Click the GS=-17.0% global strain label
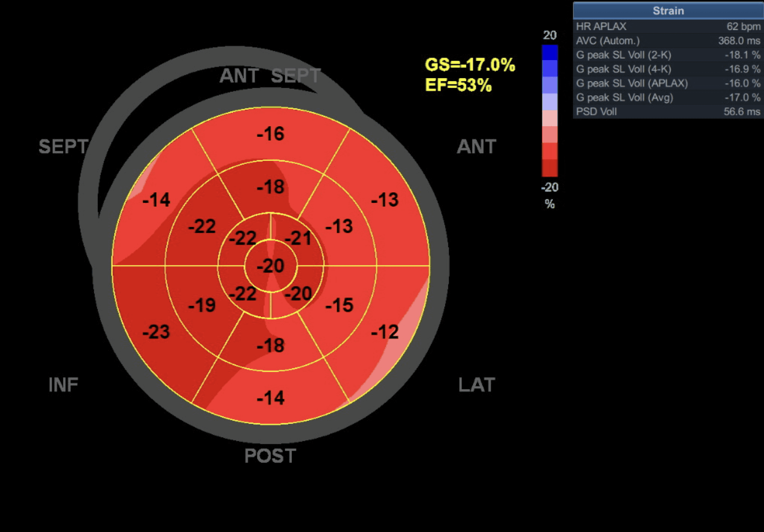The width and height of the screenshot is (764, 532). click(470, 65)
